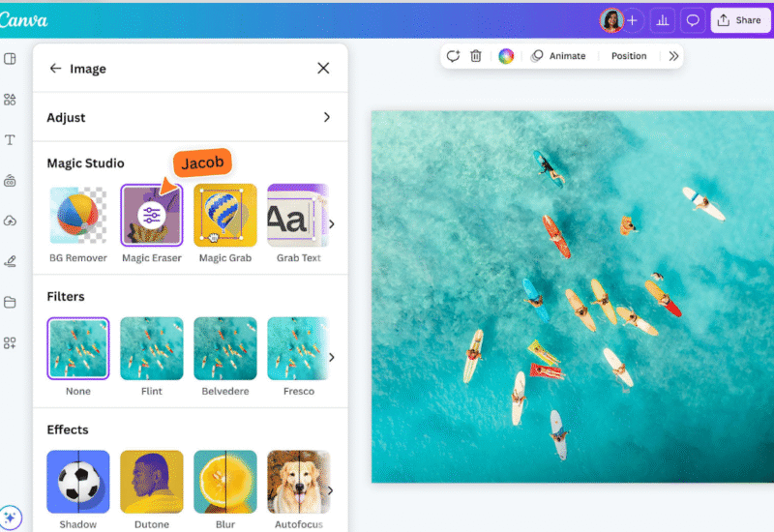Open the Elements sidebar icon
The image size is (774, 532).
[10, 100]
